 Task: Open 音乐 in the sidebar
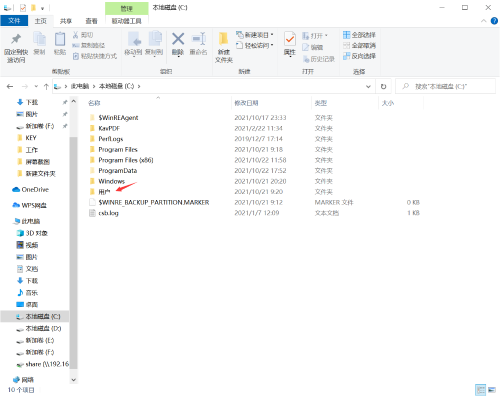coord(27,293)
